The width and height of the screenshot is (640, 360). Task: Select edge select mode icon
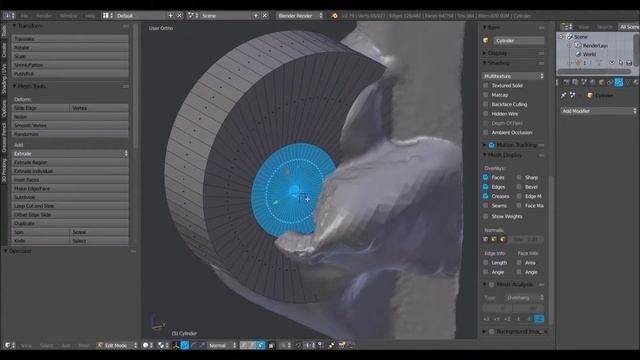252,345
